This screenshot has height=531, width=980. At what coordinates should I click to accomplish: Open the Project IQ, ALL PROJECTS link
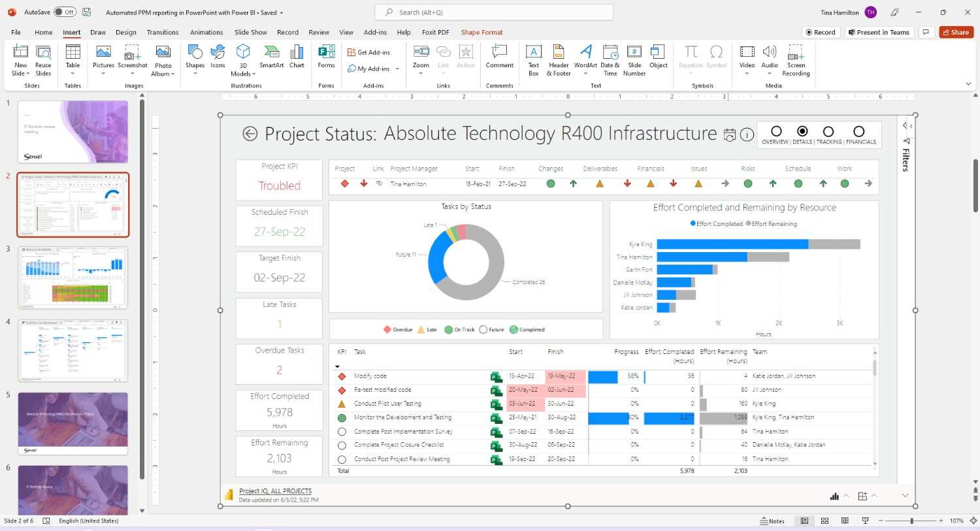[275, 491]
